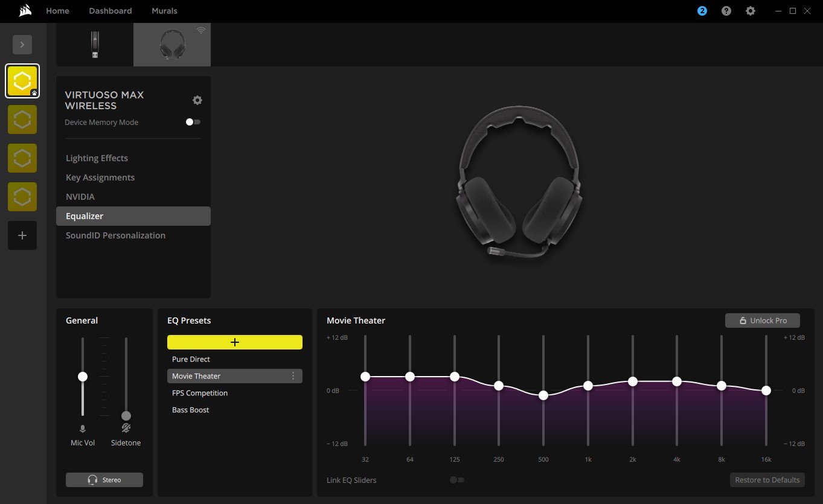The image size is (823, 504).
Task: Select the first highlighted yellow profile icon
Action: coord(22,81)
